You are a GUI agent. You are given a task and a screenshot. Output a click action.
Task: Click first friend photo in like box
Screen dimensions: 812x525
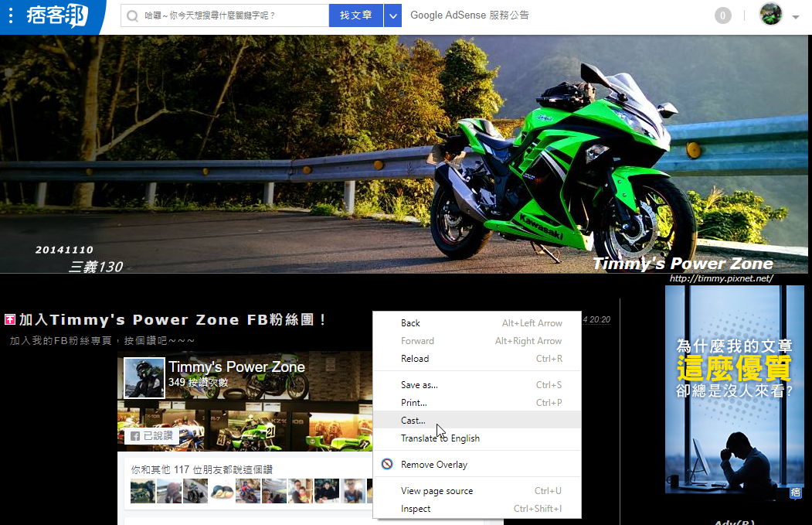point(143,491)
